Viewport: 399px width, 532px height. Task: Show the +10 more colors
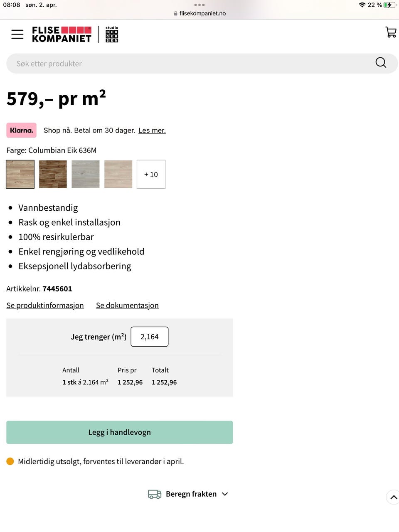point(151,175)
